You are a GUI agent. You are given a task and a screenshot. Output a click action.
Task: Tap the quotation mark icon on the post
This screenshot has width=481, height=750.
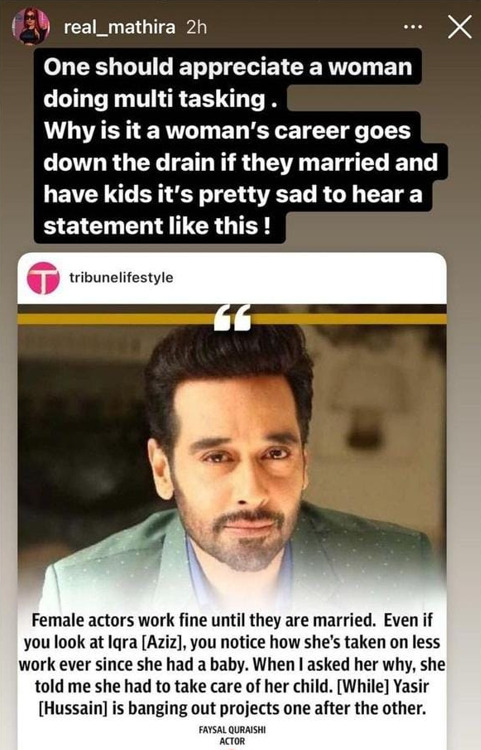tap(232, 318)
